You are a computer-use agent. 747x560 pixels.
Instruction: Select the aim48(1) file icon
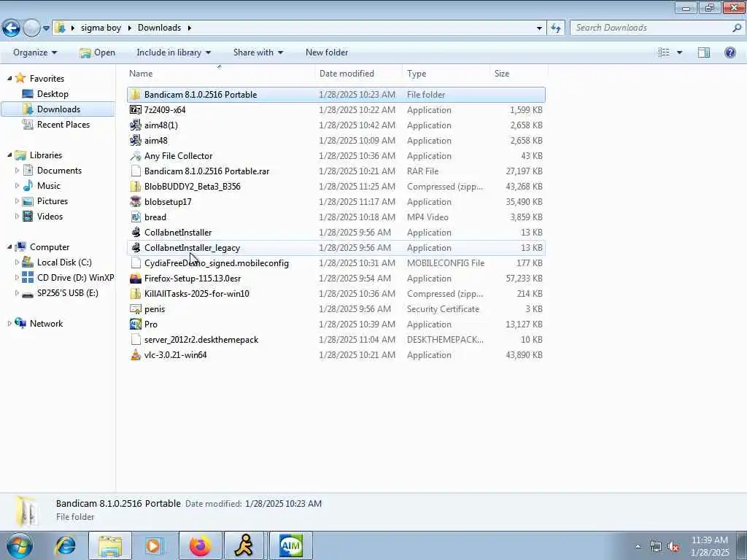135,125
